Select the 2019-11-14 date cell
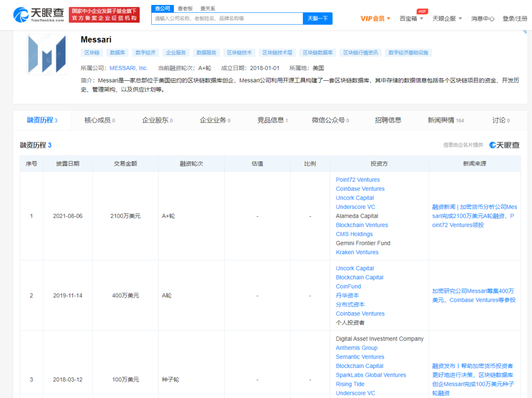 click(x=67, y=296)
